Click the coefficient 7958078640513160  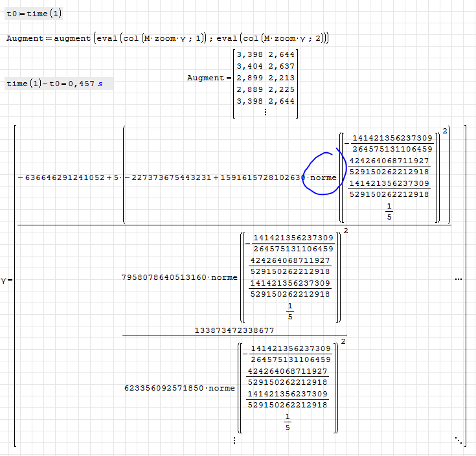pos(163,278)
